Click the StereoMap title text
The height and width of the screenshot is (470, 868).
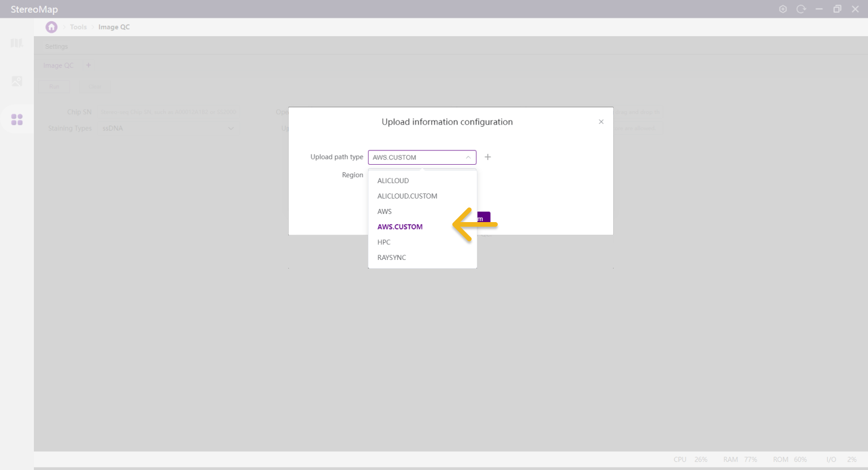(x=34, y=9)
